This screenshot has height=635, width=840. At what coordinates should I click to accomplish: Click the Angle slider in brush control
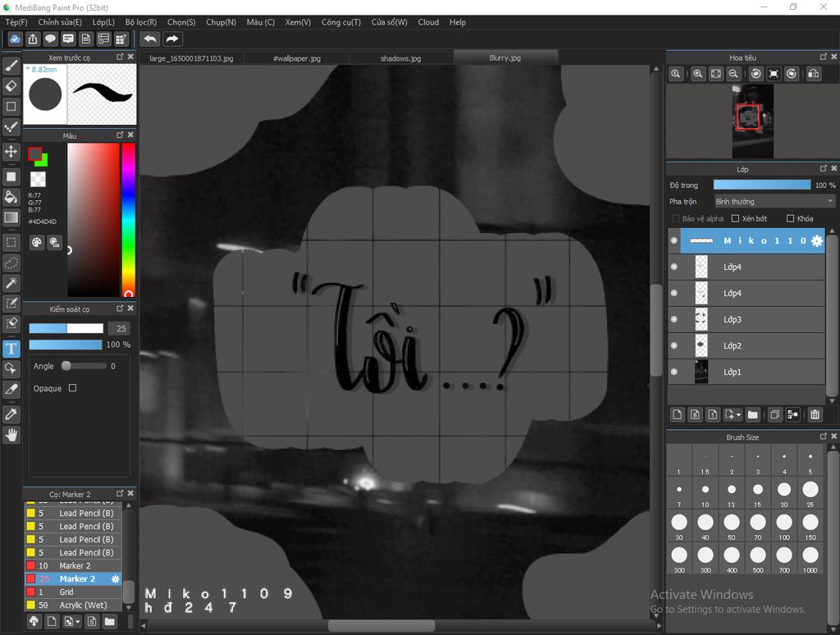(x=84, y=366)
